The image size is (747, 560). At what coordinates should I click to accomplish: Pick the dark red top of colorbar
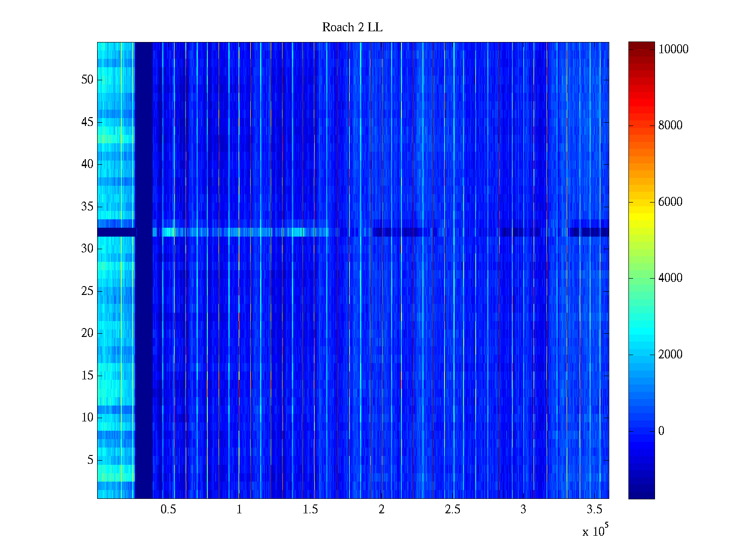(x=641, y=45)
